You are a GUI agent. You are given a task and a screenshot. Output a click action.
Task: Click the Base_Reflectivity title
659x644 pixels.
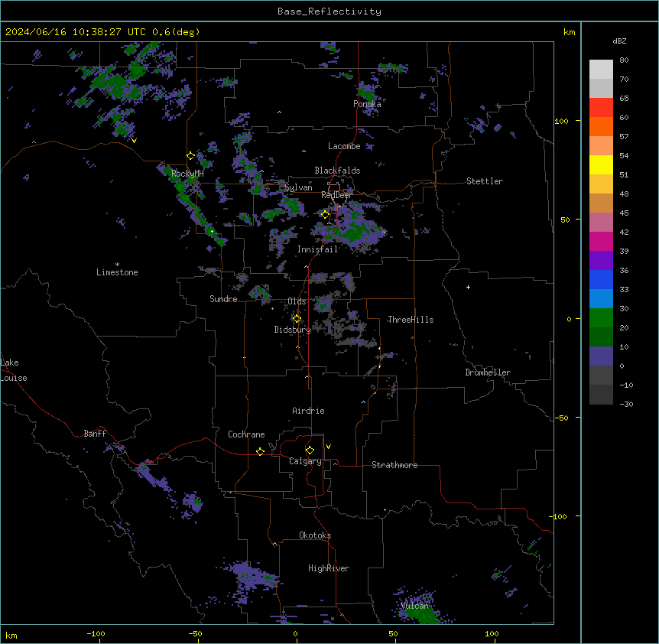point(329,11)
